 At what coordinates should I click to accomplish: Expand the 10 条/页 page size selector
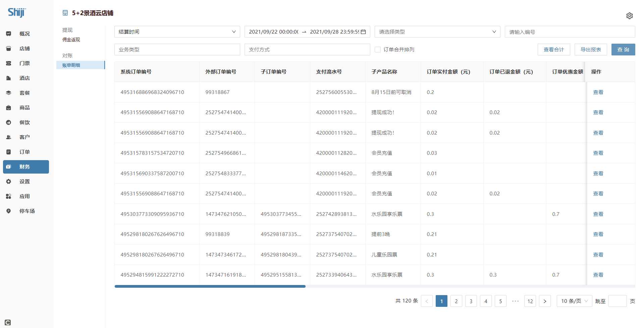574,301
